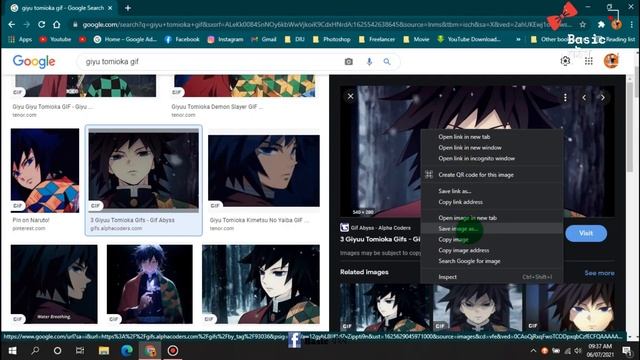
Task: Select the 3 Giyuu Tomioka Gifs thumbnail
Action: tap(144, 171)
